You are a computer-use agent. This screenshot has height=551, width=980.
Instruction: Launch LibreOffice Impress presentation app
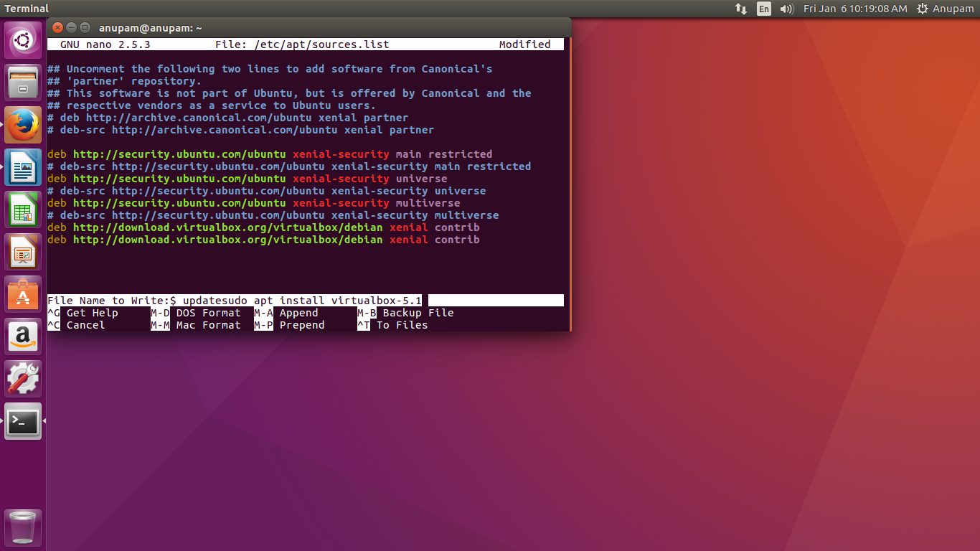(x=23, y=252)
